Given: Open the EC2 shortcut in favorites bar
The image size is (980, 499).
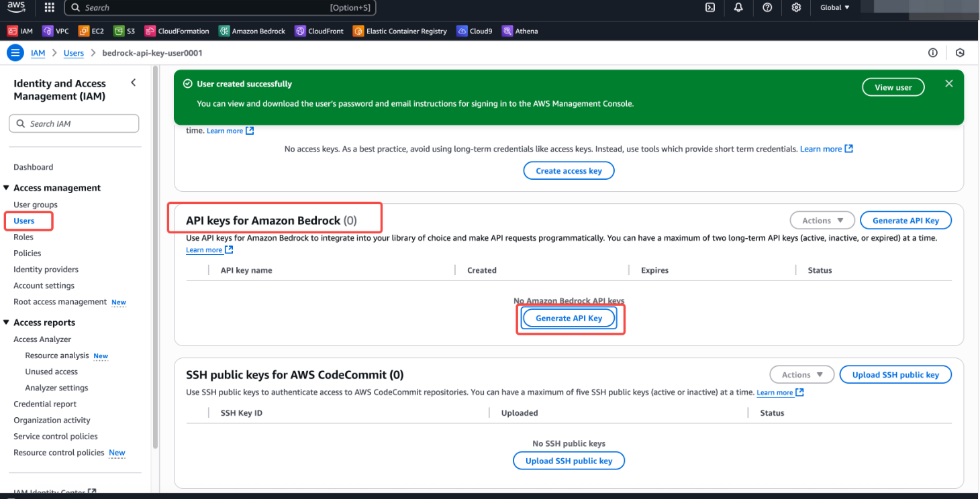Looking at the screenshot, I should coord(91,31).
